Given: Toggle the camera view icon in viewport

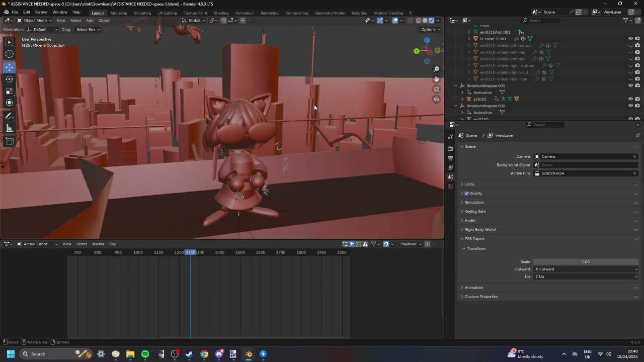Looking at the screenshot, I should (x=437, y=89).
